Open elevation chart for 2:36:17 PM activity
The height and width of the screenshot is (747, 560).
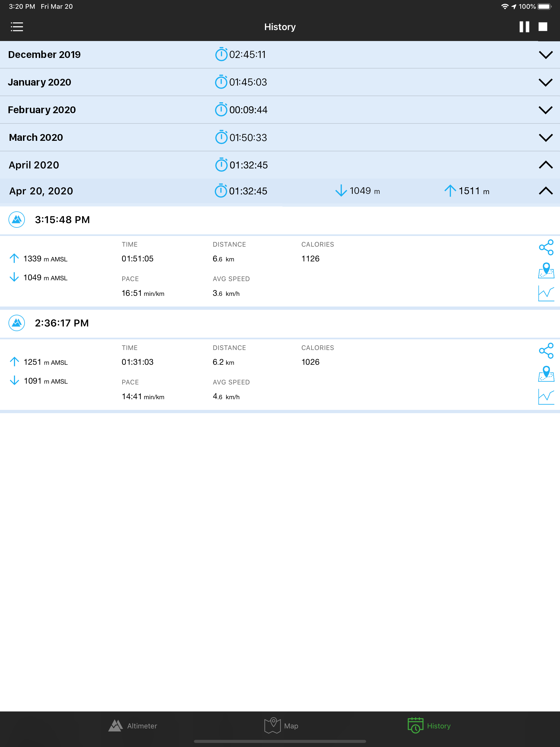[x=546, y=397]
